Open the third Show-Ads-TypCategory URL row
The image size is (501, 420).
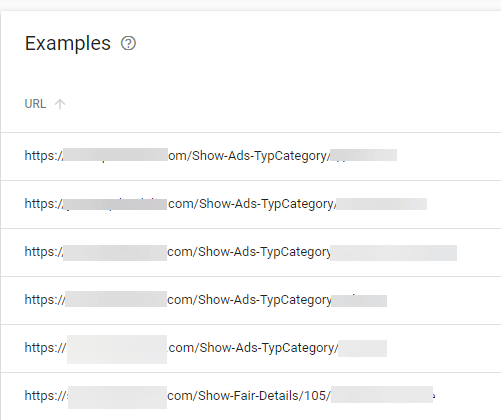pyautogui.click(x=251, y=252)
